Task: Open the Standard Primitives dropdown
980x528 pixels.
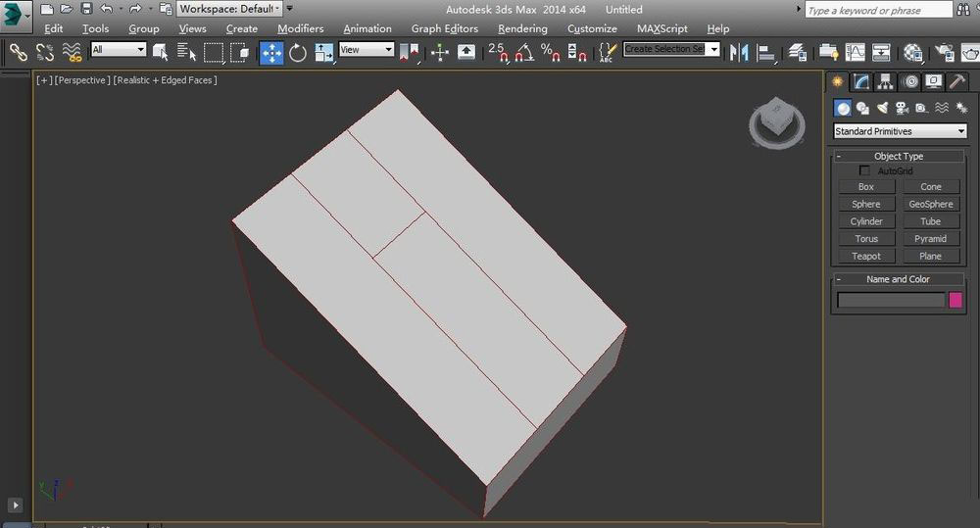Action: [x=900, y=131]
